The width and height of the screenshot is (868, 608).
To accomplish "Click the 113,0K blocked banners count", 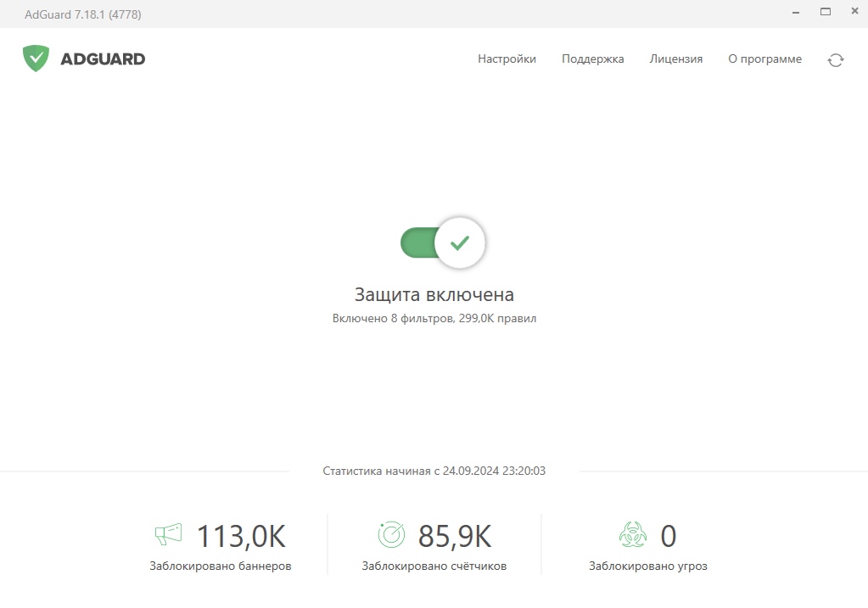I will click(241, 536).
